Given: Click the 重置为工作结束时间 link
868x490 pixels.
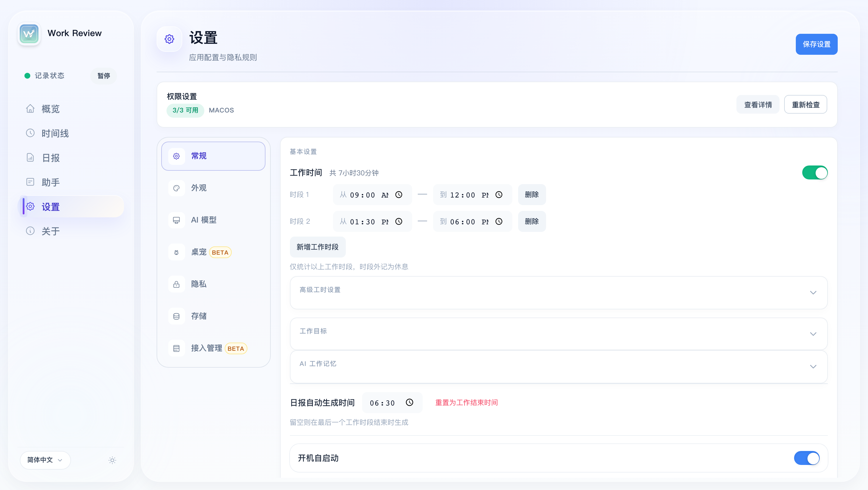Looking at the screenshot, I should (466, 403).
